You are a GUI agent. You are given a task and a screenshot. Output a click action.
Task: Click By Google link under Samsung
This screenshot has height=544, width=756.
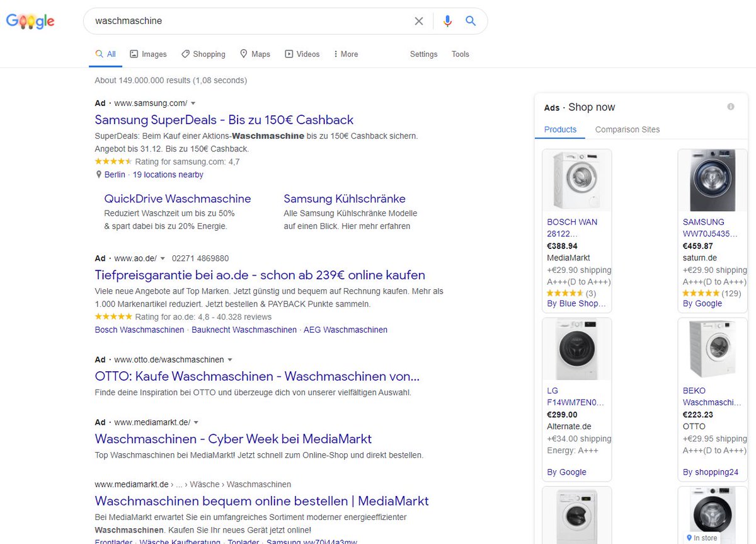click(x=702, y=304)
